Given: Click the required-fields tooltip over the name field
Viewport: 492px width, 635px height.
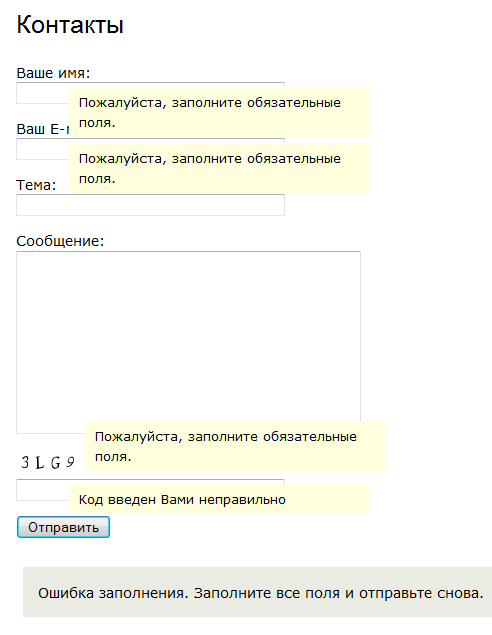Looking at the screenshot, I should point(219,112).
